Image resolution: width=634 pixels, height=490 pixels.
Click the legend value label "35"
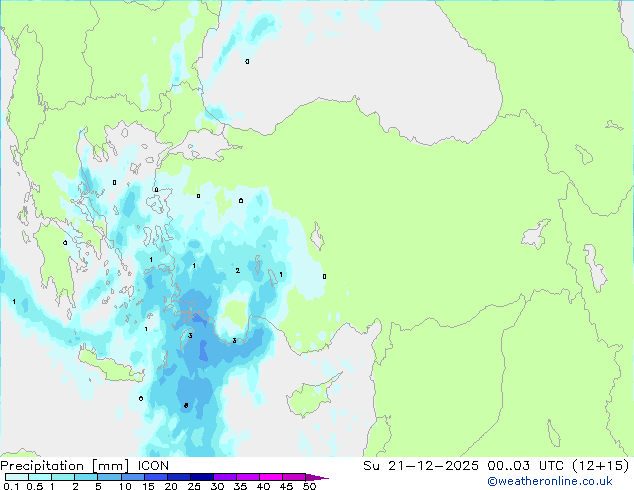[240, 486]
